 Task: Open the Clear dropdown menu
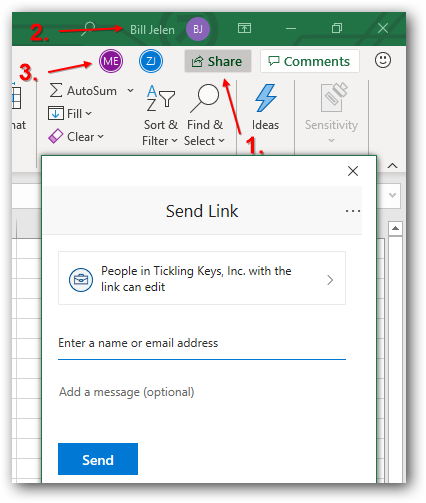(x=76, y=137)
